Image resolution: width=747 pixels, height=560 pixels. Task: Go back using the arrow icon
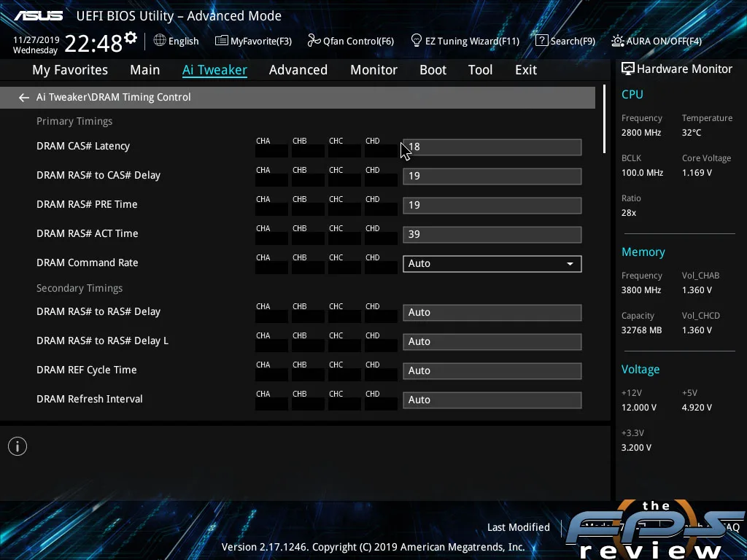[24, 97]
